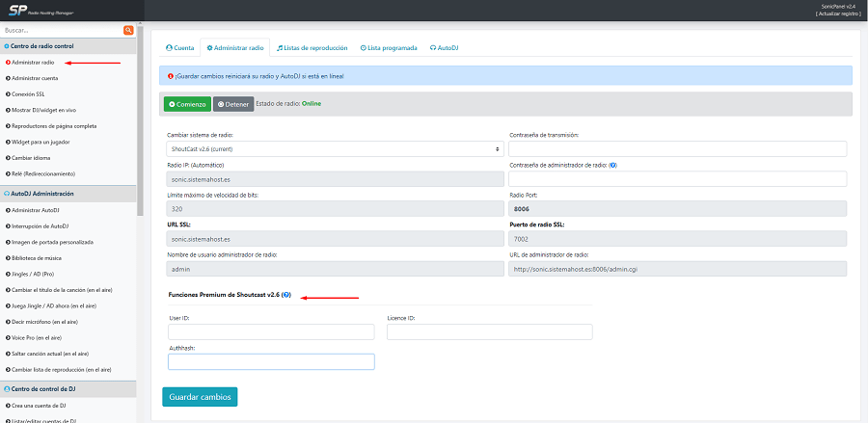Click Guardar cambios button
Viewport: 868px width, 423px height.
pyautogui.click(x=201, y=396)
